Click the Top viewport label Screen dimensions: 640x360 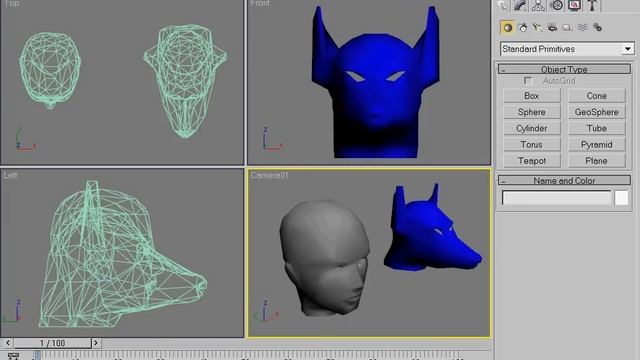[x=11, y=3]
